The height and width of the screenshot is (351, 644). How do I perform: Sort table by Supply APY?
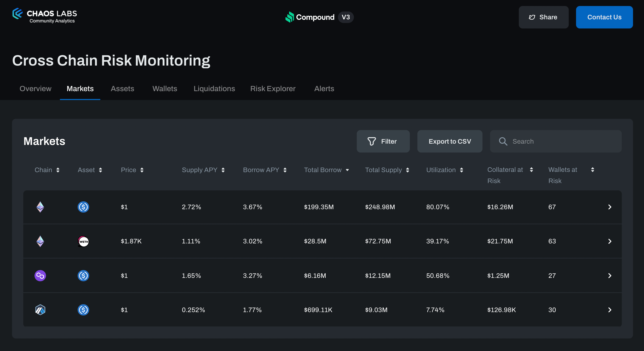[223, 170]
